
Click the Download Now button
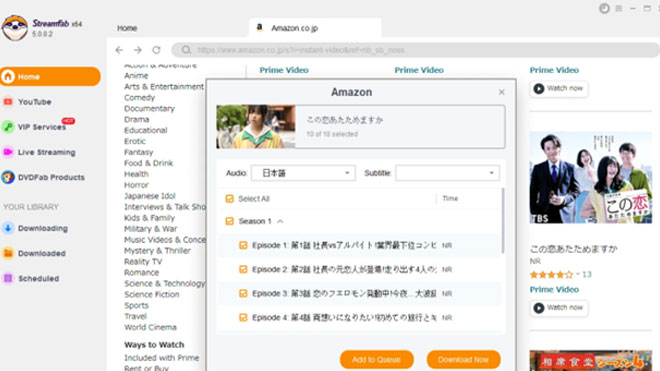click(x=463, y=360)
